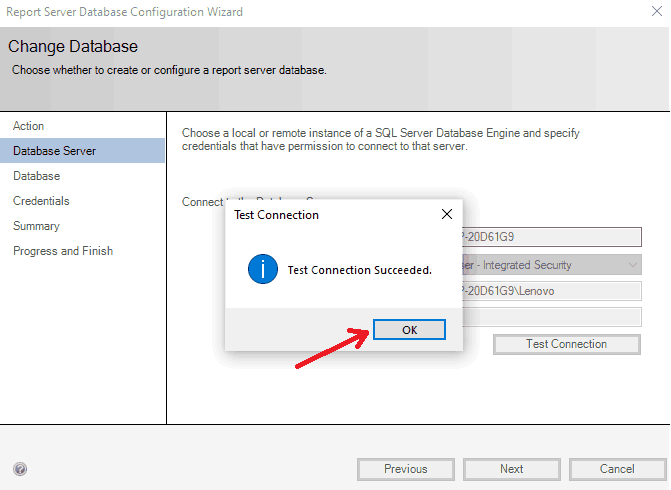Select the Action step in the sidebar

29,126
